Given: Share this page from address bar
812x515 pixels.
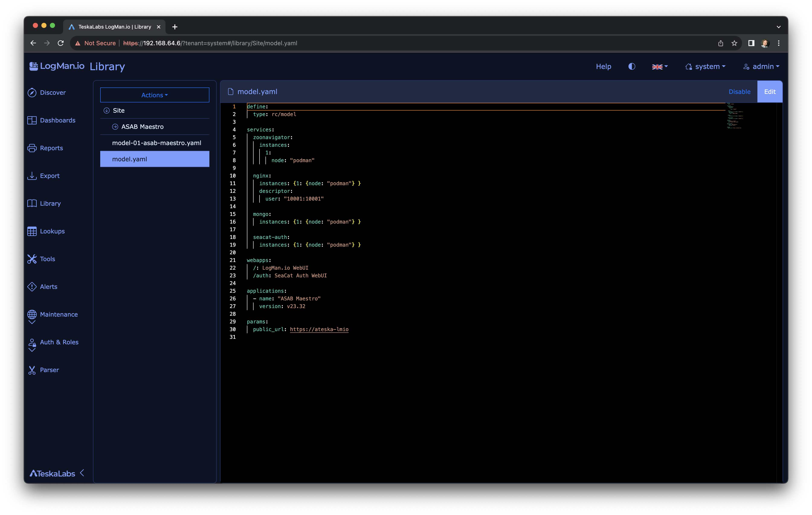Looking at the screenshot, I should pyautogui.click(x=721, y=43).
